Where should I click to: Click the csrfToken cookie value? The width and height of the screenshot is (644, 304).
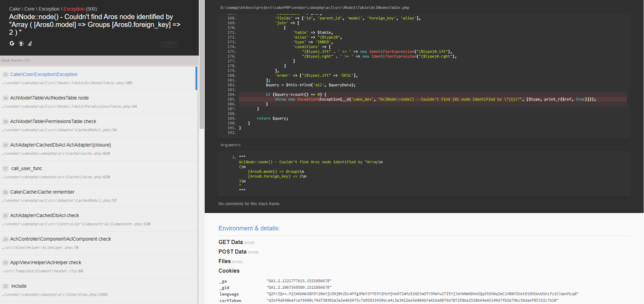412,300
